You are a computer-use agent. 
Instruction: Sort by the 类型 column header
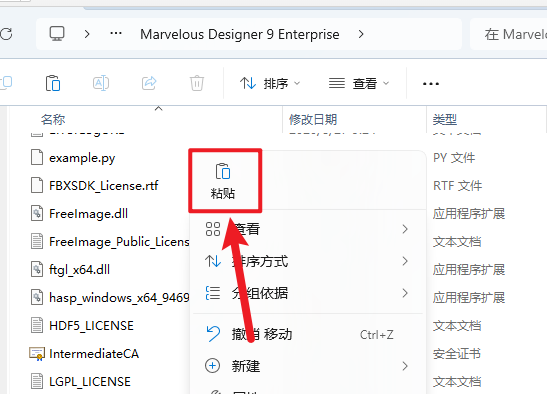pyautogui.click(x=445, y=120)
